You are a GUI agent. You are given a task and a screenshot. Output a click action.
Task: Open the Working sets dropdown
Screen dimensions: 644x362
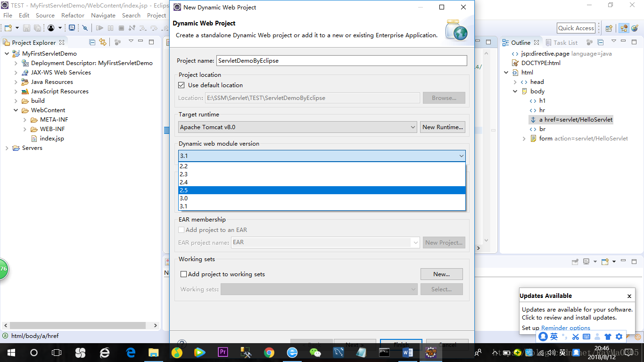coord(319,289)
